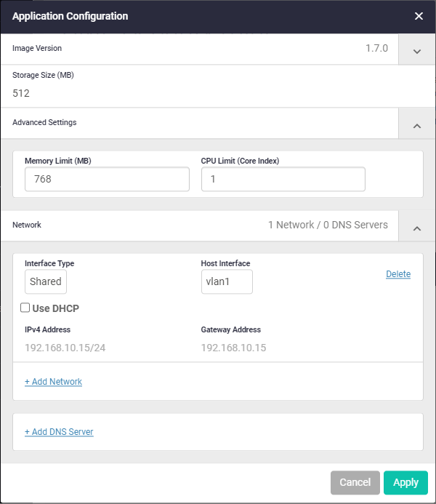436x504 pixels.
Task: Click the Advanced Settings header label
Action: point(44,123)
